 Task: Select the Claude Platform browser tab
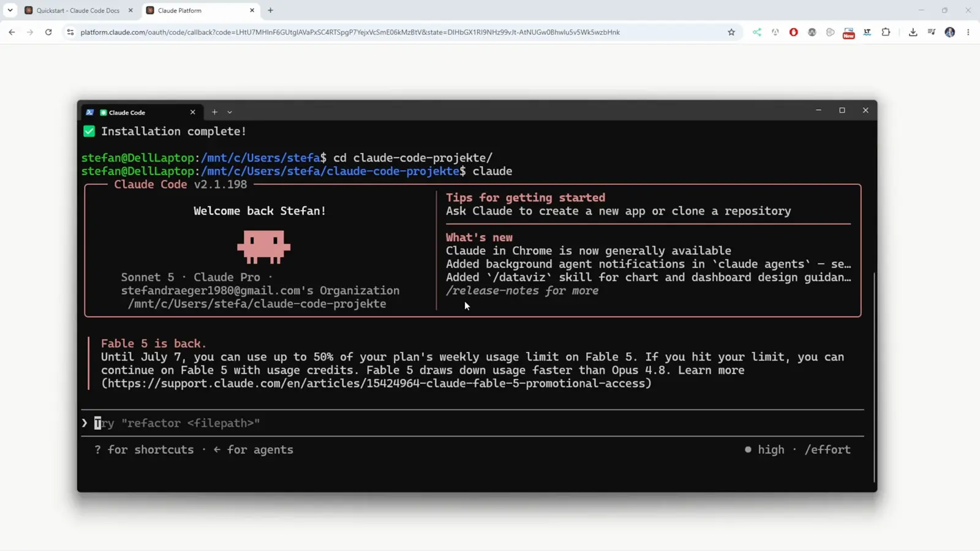click(201, 10)
